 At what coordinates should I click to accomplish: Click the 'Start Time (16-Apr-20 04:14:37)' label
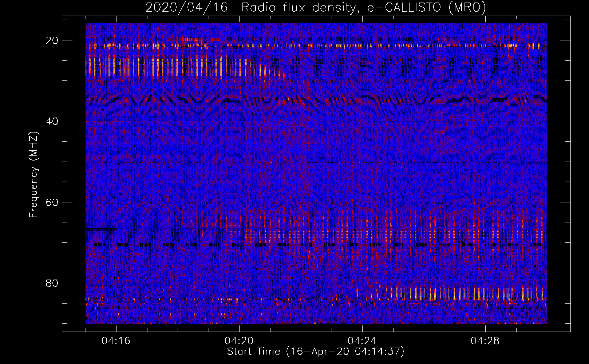(x=316, y=352)
